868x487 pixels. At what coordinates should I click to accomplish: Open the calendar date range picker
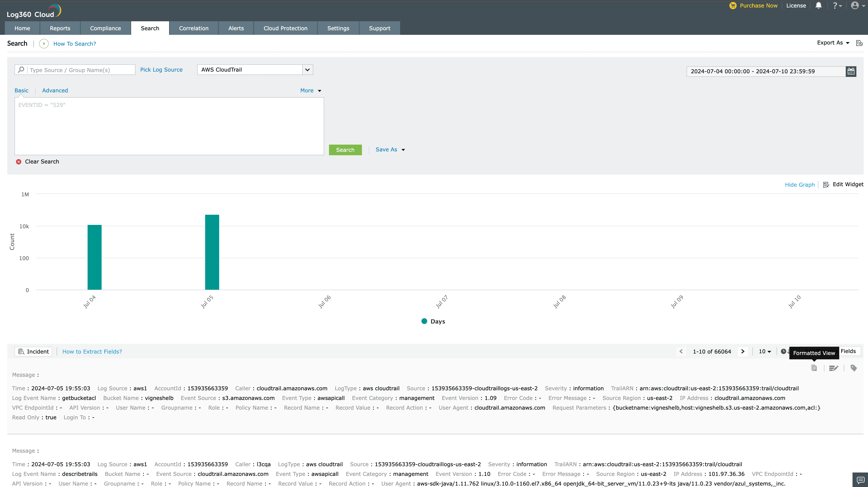click(x=851, y=71)
